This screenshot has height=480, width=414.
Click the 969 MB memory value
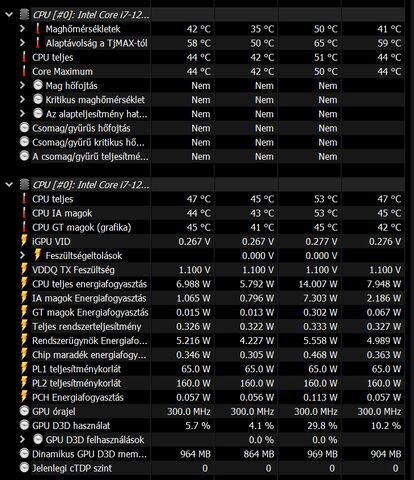[x=322, y=454]
